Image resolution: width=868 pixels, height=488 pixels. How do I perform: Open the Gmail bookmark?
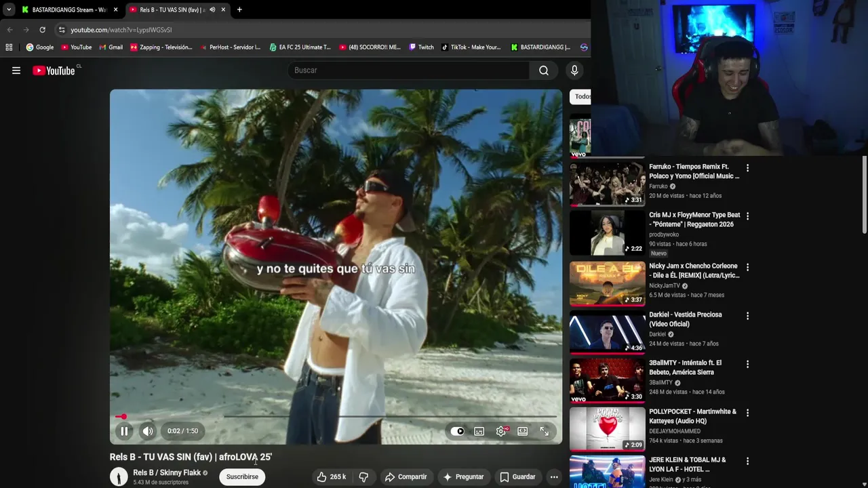pyautogui.click(x=111, y=47)
